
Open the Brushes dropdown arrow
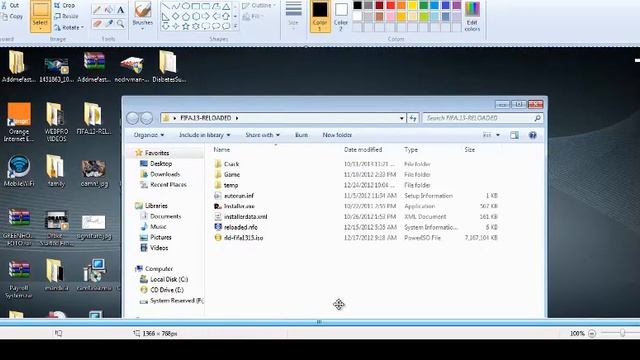click(143, 29)
